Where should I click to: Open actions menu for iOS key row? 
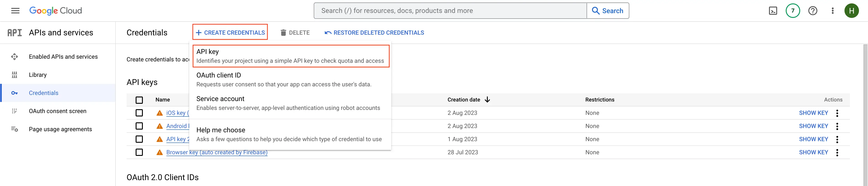(837, 113)
